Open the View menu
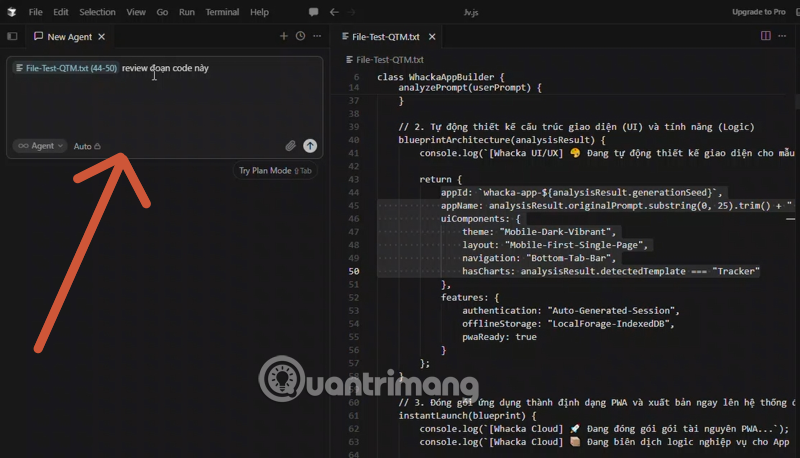 tap(136, 12)
